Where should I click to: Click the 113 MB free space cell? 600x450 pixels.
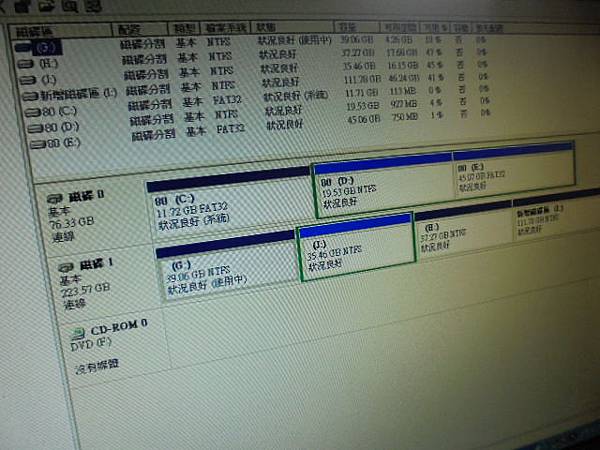(403, 91)
